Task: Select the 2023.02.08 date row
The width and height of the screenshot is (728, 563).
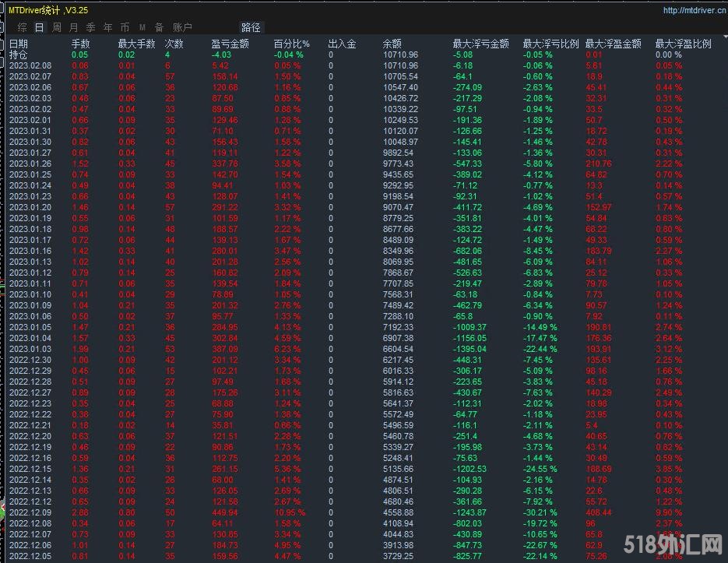Action: 30,65
